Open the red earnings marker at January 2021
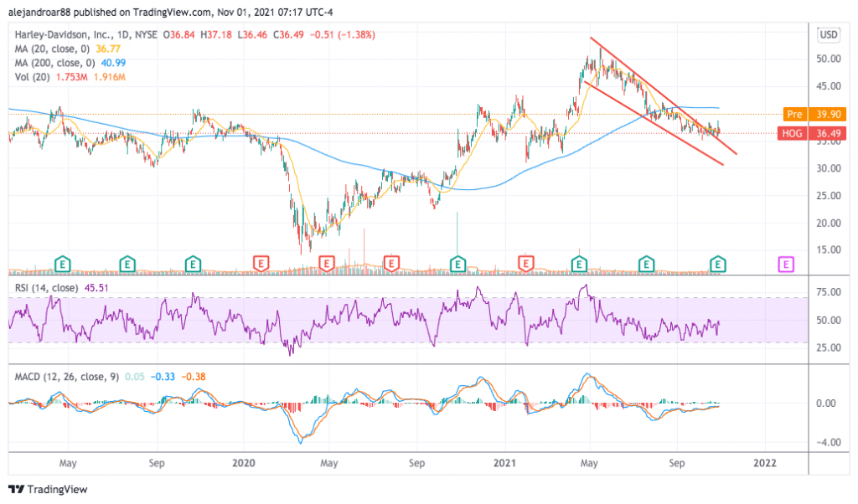Image resolution: width=858 pixels, height=504 pixels. click(526, 265)
